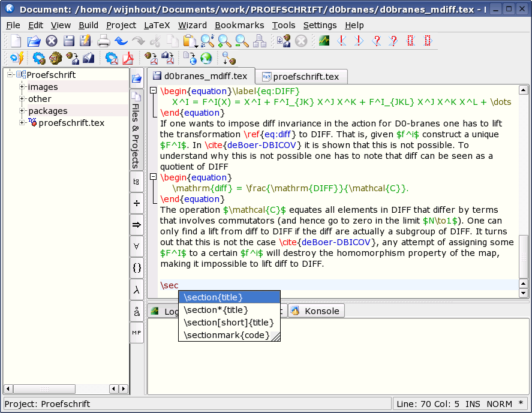Click the Cut scissors icon
The height and width of the screenshot is (413, 532).
pos(155,41)
